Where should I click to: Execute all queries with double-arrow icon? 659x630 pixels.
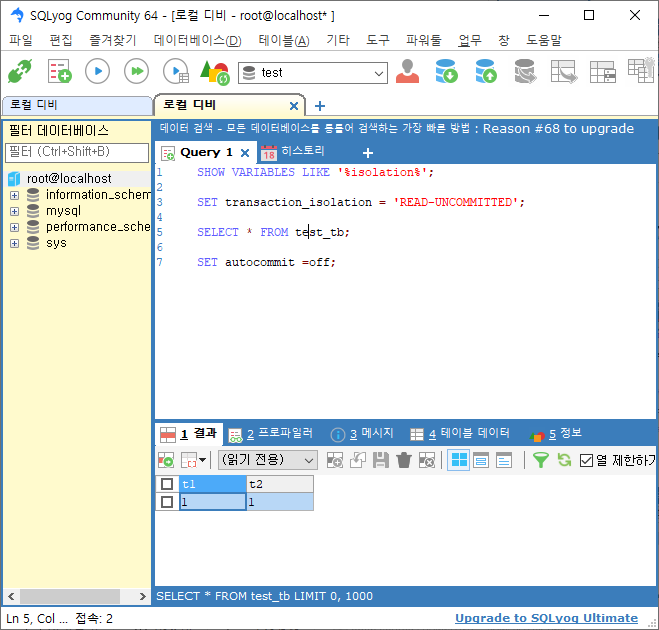[x=137, y=71]
